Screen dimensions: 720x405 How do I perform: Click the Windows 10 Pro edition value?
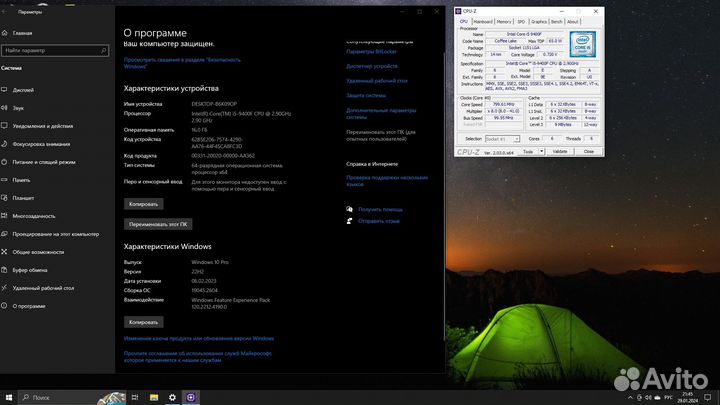[x=210, y=262]
